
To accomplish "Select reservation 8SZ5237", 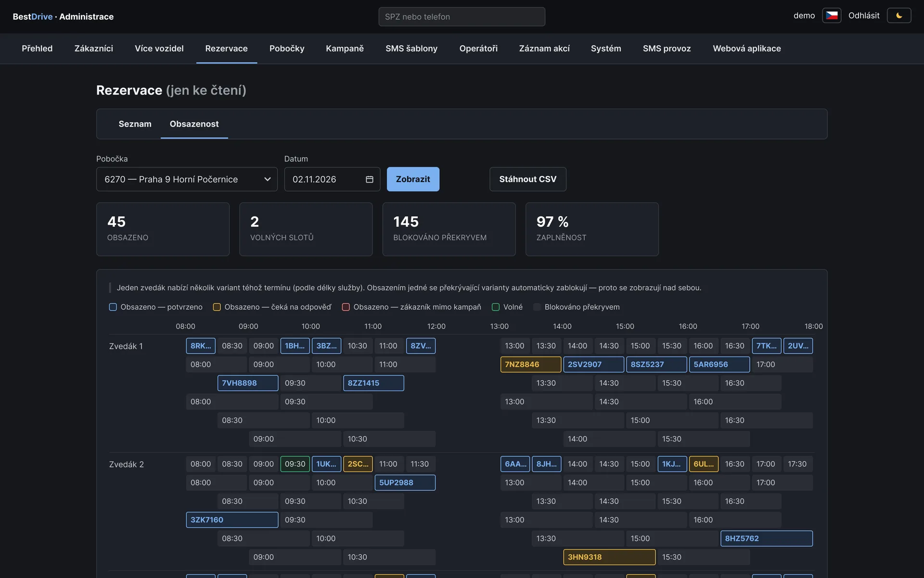I will tap(656, 364).
